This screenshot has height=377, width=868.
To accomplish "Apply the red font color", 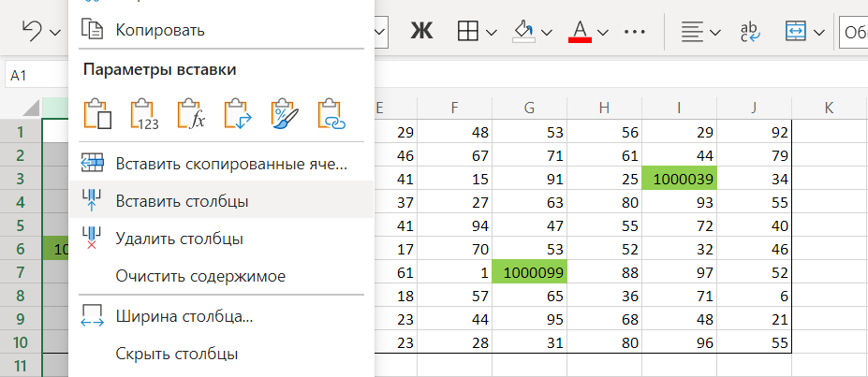I will pyautogui.click(x=580, y=31).
